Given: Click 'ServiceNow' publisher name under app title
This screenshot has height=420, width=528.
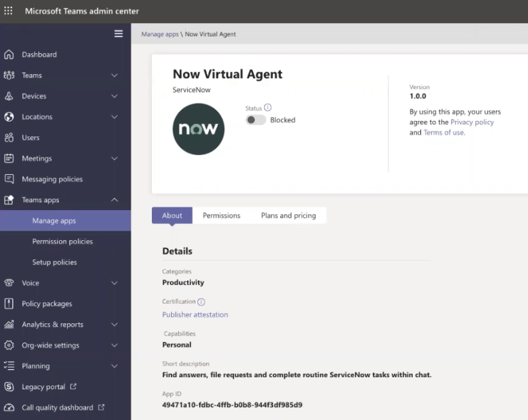Looking at the screenshot, I should pos(192,90).
